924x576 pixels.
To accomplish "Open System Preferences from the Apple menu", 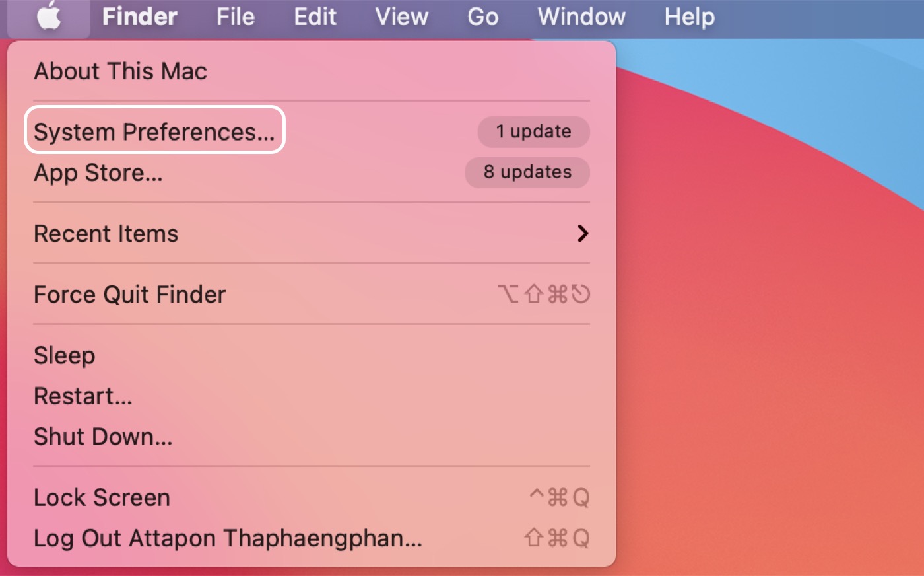I will (x=154, y=132).
